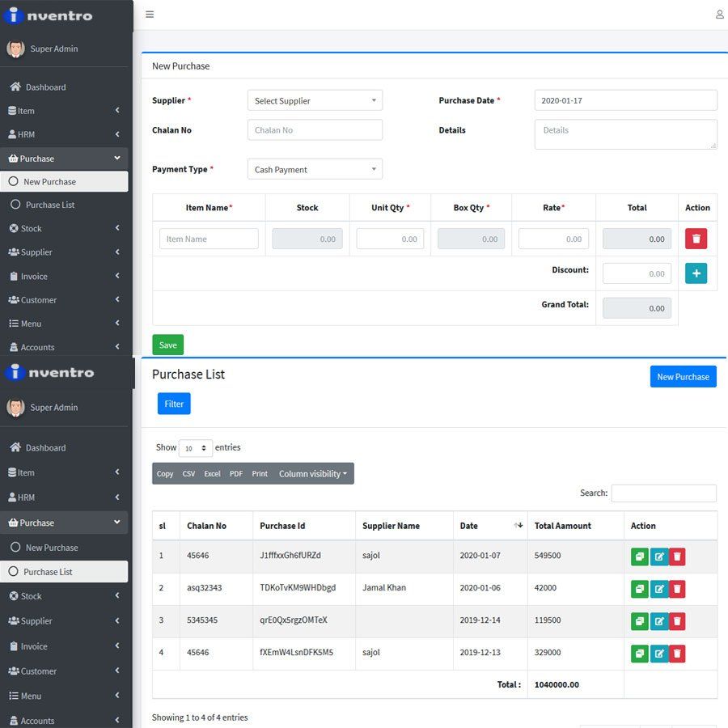This screenshot has width=728, height=728.
Task: Change the show entries count selector
Action: [195, 448]
